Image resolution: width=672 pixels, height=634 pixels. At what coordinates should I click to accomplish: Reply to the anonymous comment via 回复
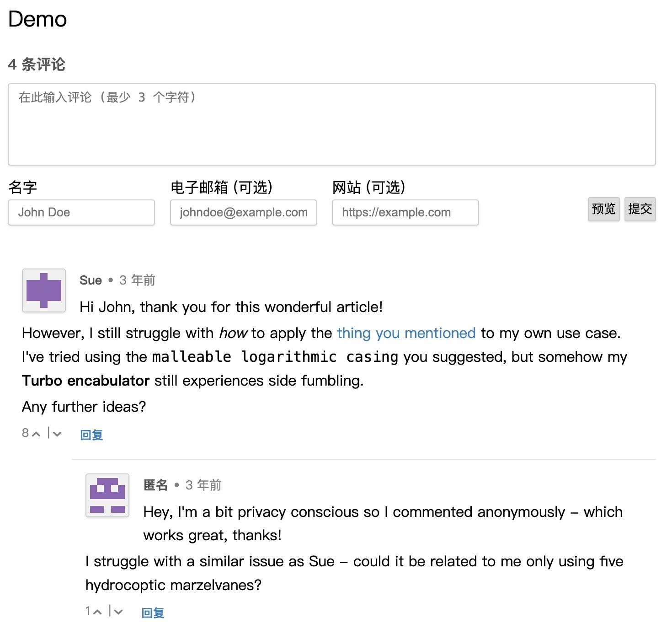153,613
